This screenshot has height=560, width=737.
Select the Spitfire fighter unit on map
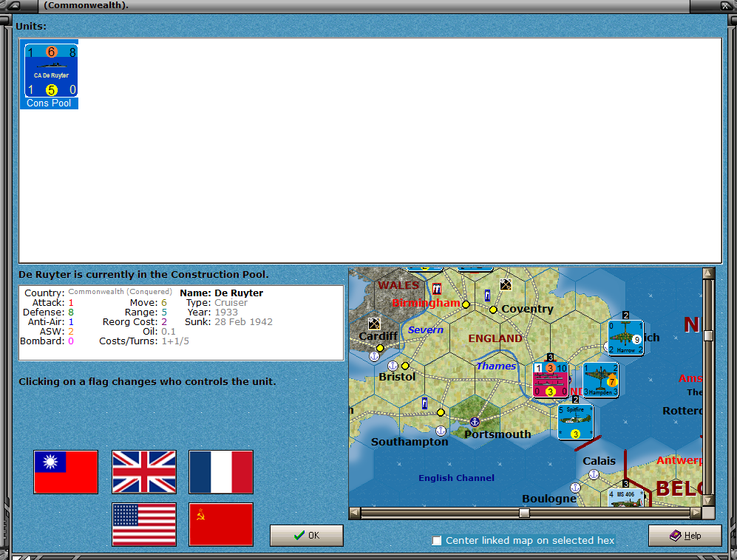[x=575, y=422]
